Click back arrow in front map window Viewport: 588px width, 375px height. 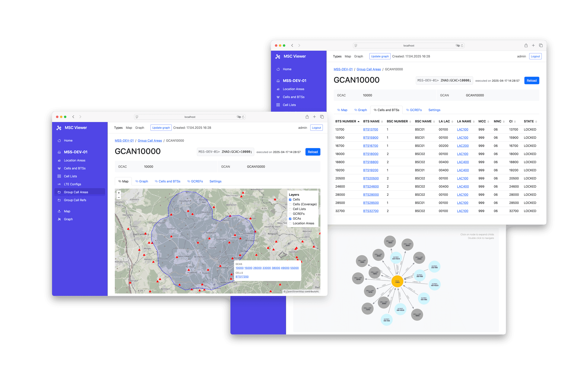[73, 117]
